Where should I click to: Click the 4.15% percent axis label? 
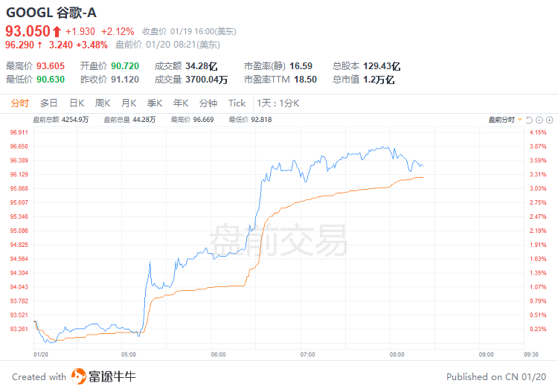coord(538,132)
